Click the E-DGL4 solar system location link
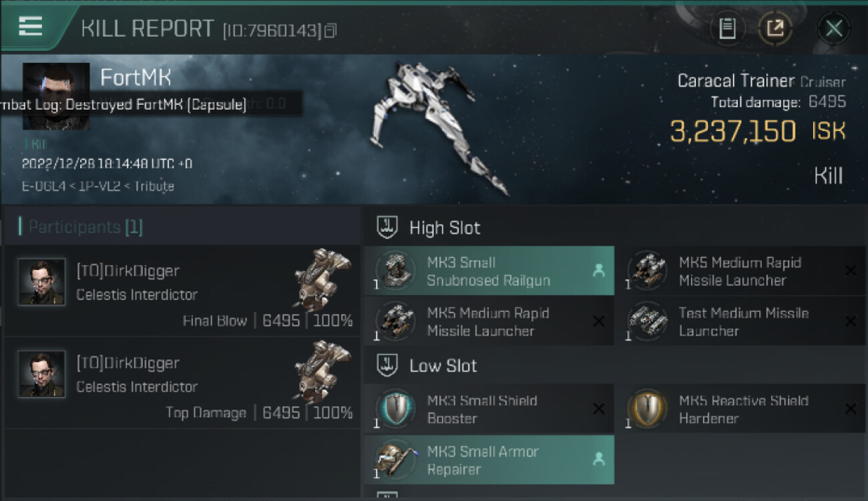Screen dimensions: 868x501 41,186
